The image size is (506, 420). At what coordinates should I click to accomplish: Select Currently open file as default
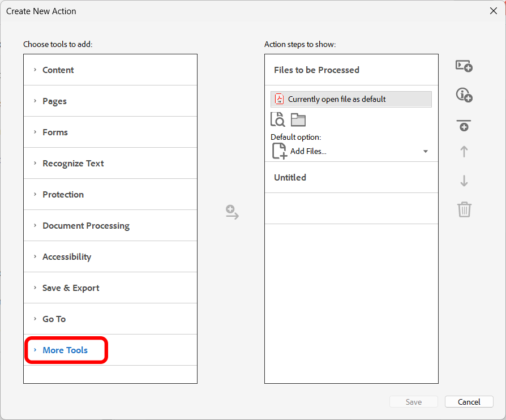351,99
